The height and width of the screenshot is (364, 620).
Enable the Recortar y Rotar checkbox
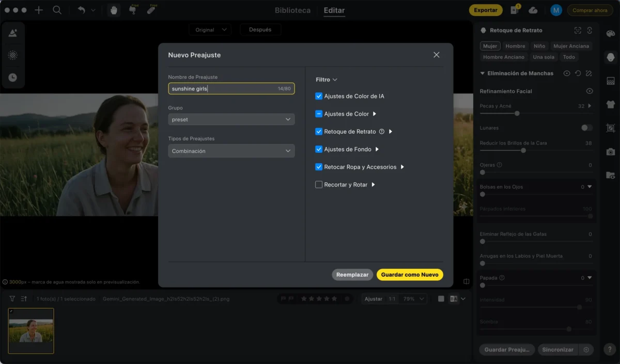pyautogui.click(x=319, y=184)
